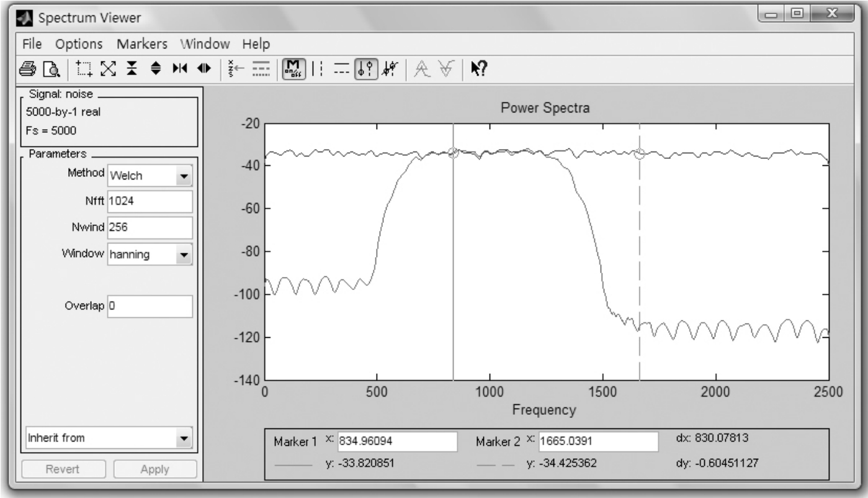Click the Power Spectra plot title
The width and height of the screenshot is (868, 498).
pos(545,109)
